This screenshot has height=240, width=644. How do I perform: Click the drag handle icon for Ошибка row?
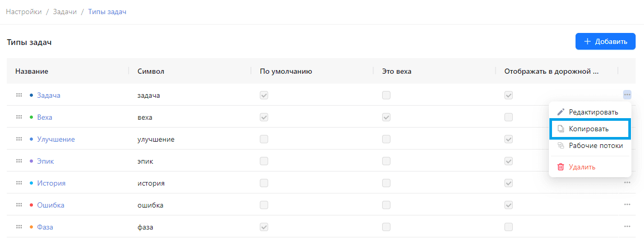19,205
